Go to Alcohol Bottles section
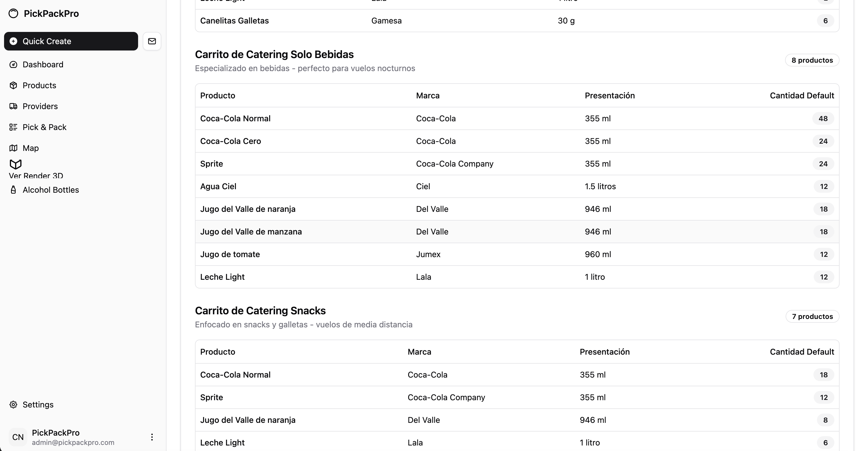Image resolution: width=868 pixels, height=451 pixels. (x=50, y=190)
